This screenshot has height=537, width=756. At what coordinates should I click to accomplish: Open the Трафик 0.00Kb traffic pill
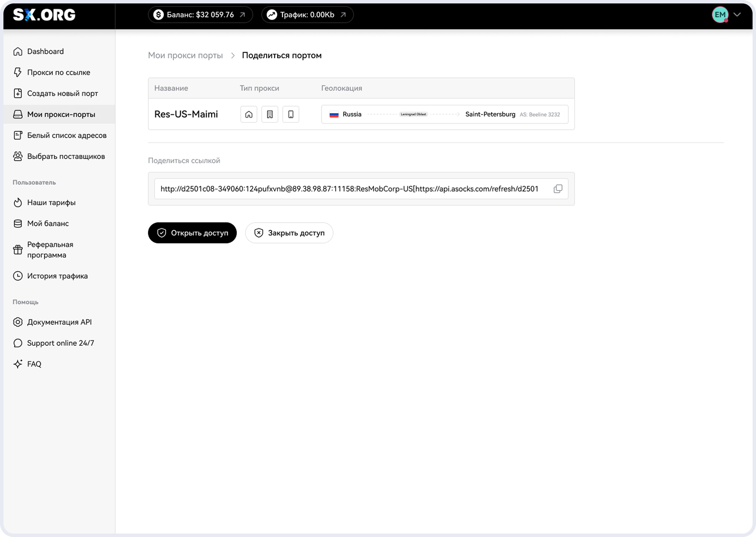pyautogui.click(x=307, y=15)
